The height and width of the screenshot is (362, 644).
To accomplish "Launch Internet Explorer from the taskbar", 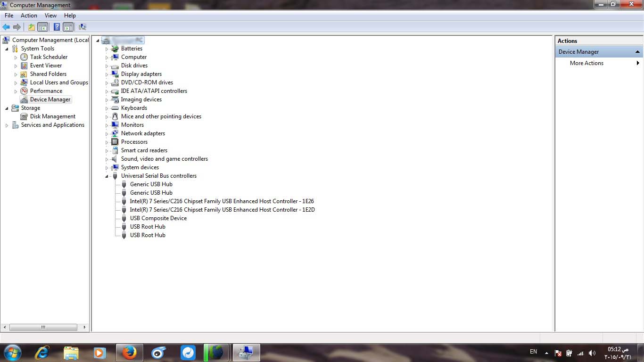I will 42,353.
